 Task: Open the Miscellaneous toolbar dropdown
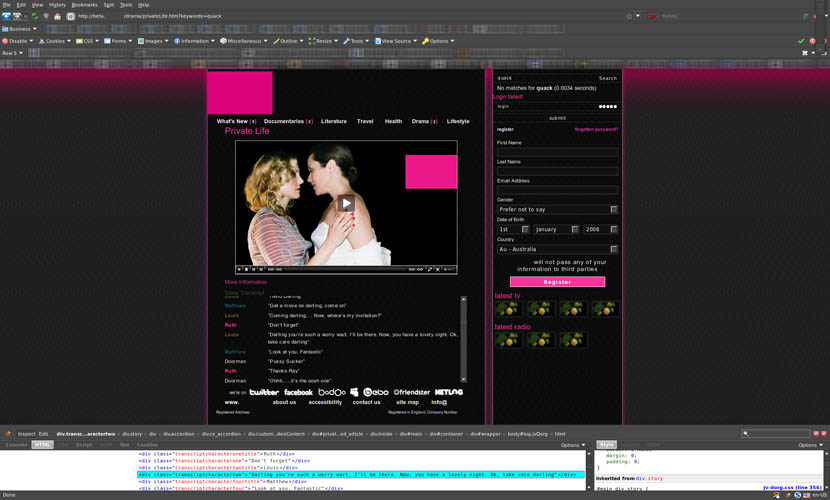point(243,41)
